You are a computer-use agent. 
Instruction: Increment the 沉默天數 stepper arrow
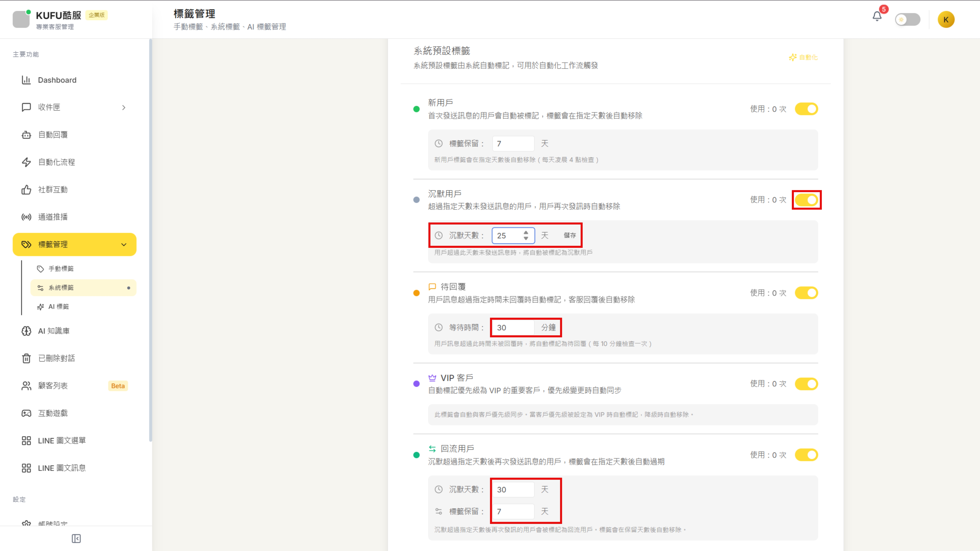point(526,232)
